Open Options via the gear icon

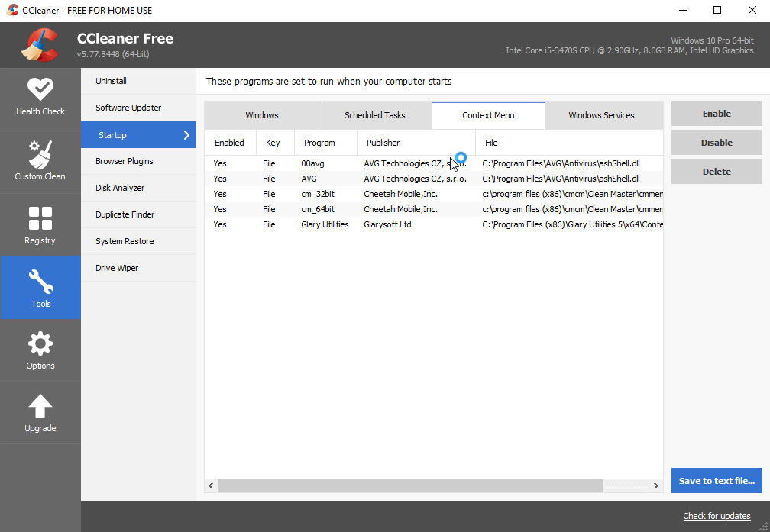40,343
